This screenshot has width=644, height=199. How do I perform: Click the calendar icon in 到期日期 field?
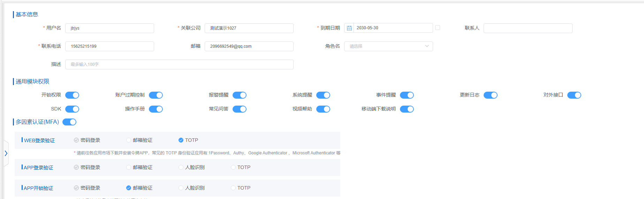(349, 28)
